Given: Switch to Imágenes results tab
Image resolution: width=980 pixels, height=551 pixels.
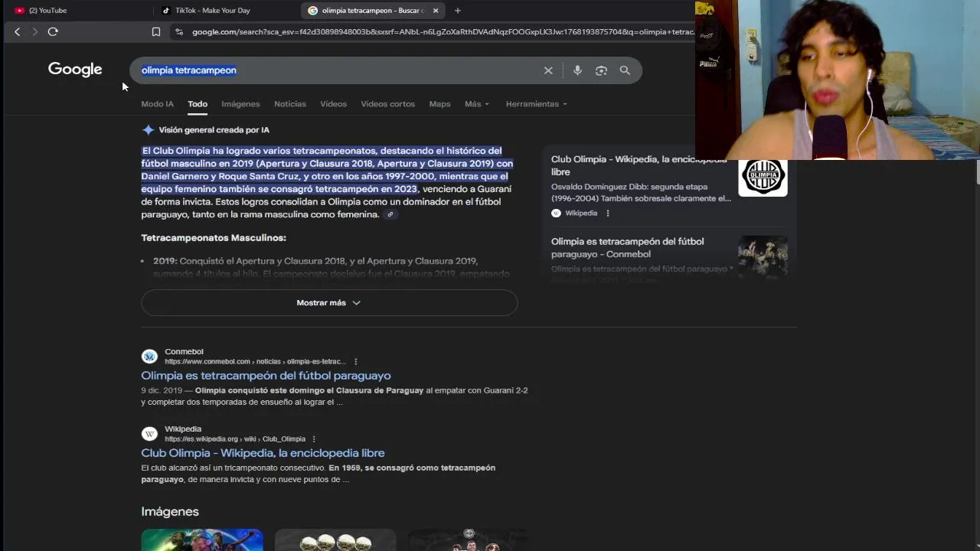Looking at the screenshot, I should click(240, 104).
